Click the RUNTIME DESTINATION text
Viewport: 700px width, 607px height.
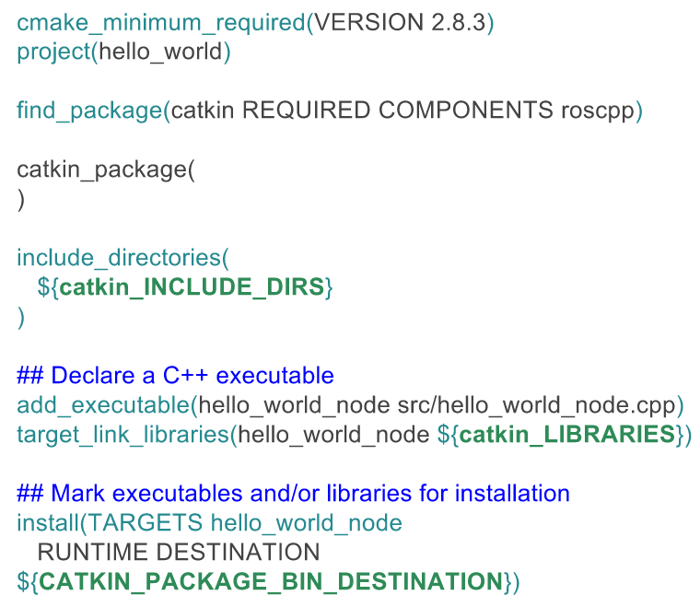pos(179,553)
